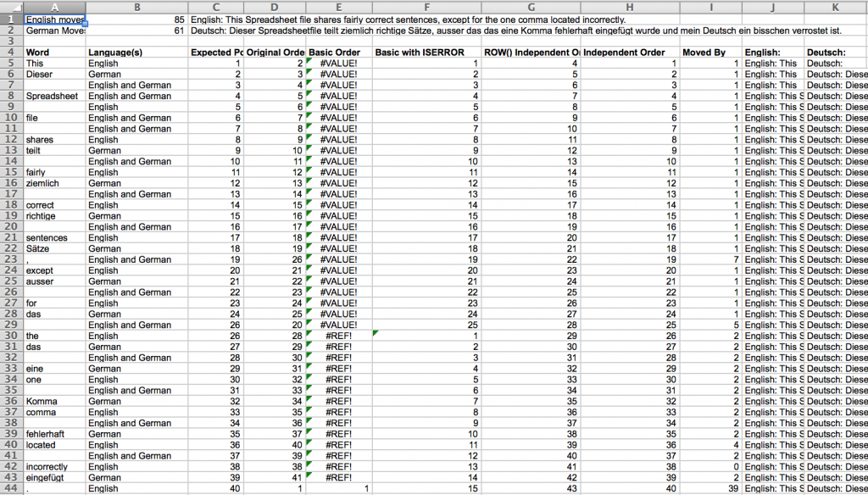Select row 4 header

[x=12, y=52]
